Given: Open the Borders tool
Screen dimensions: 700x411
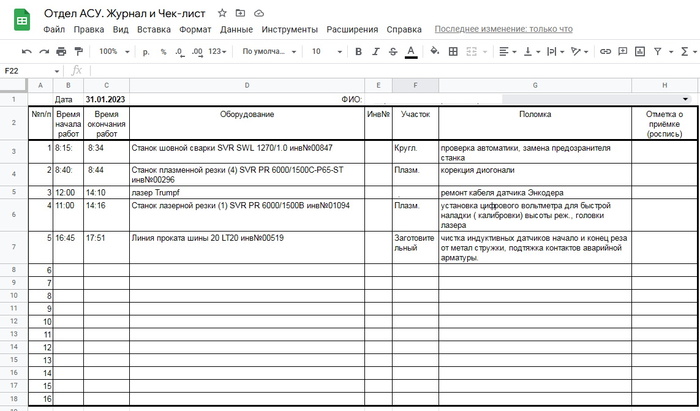Looking at the screenshot, I should (453, 51).
